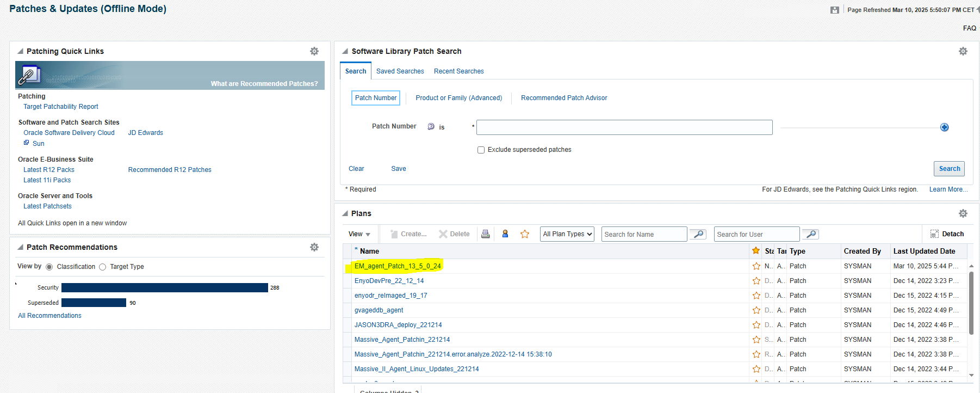Open gear settings for Patching Quick Links
Image resolution: width=980 pixels, height=393 pixels.
pos(314,51)
